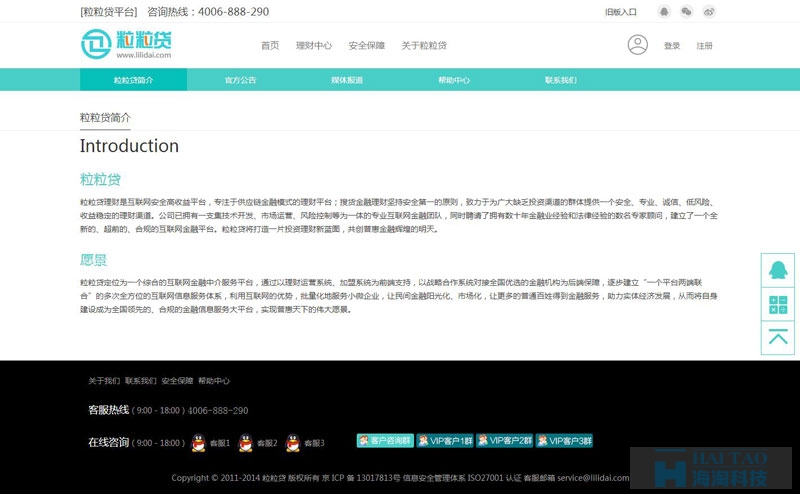Click the 粒粒贷 logo

126,44
